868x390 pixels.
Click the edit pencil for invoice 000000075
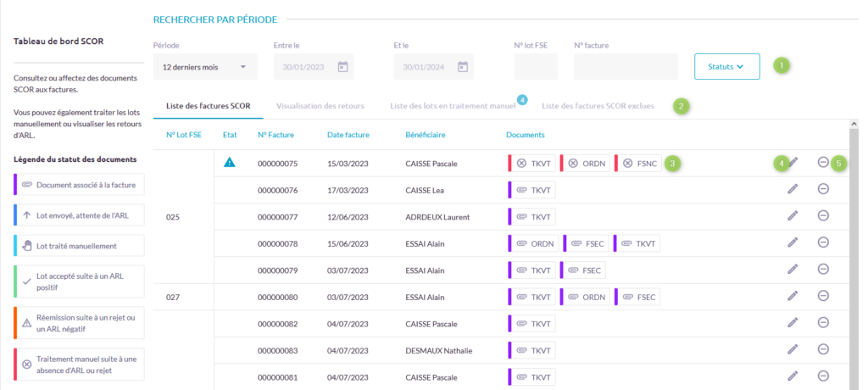click(793, 163)
